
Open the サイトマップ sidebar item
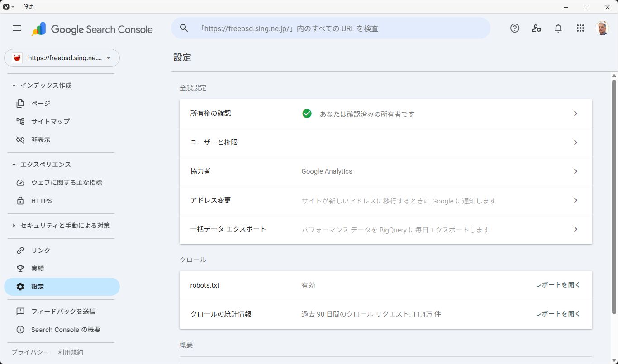point(50,122)
